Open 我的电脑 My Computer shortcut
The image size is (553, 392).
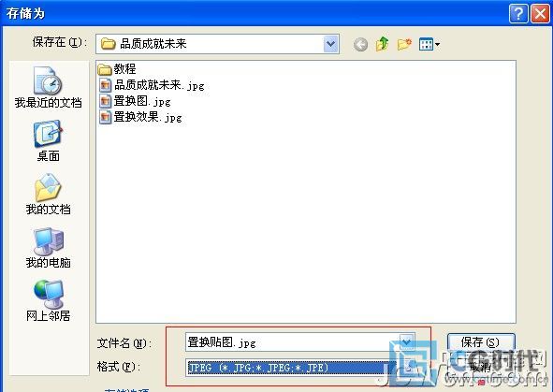49,248
